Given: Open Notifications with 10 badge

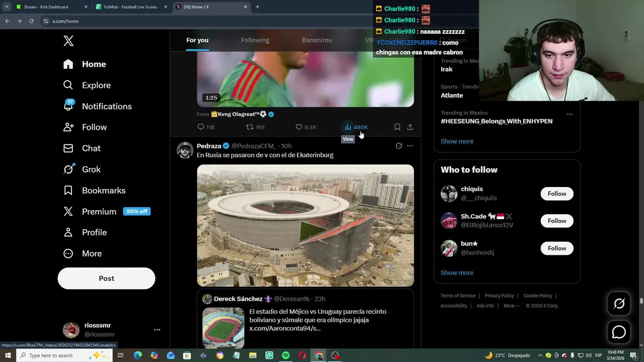Looking at the screenshot, I should [97, 107].
